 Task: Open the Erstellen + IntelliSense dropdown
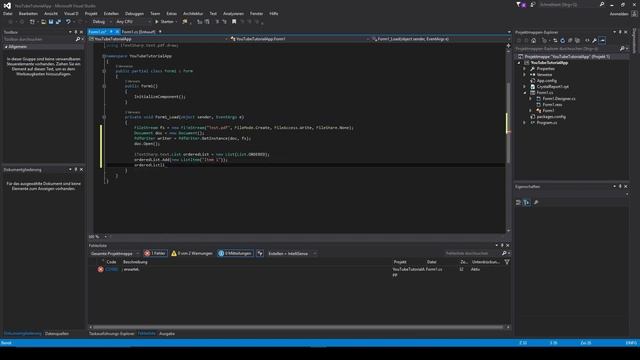pyautogui.click(x=292, y=253)
